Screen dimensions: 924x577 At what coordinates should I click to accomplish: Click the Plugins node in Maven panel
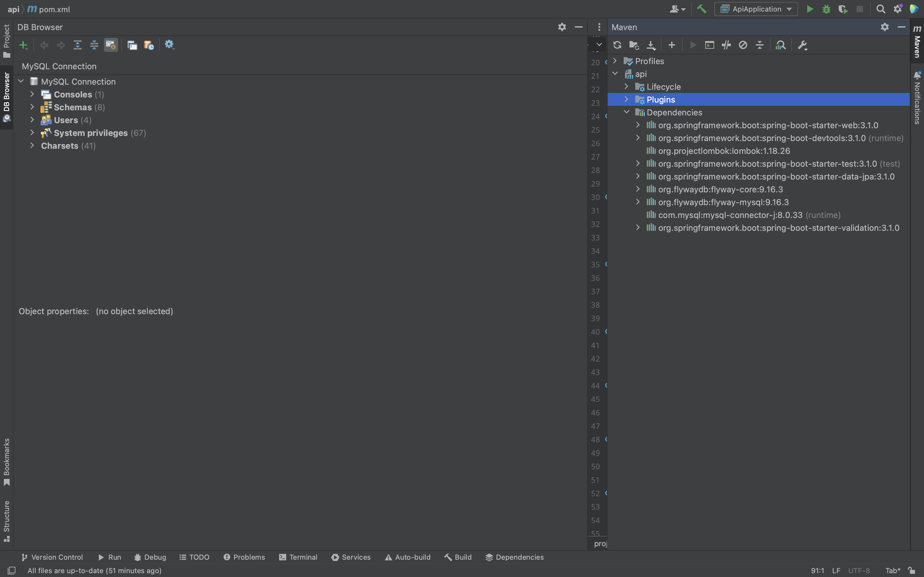661,99
